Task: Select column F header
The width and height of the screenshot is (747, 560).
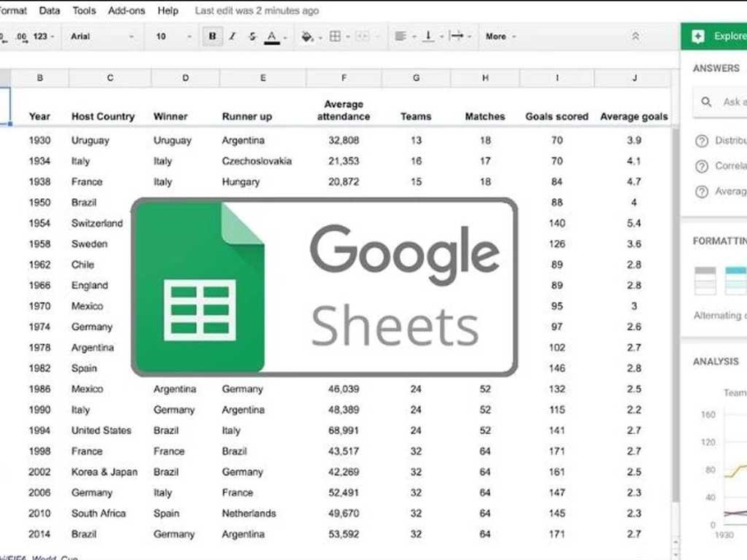Action: pyautogui.click(x=344, y=77)
